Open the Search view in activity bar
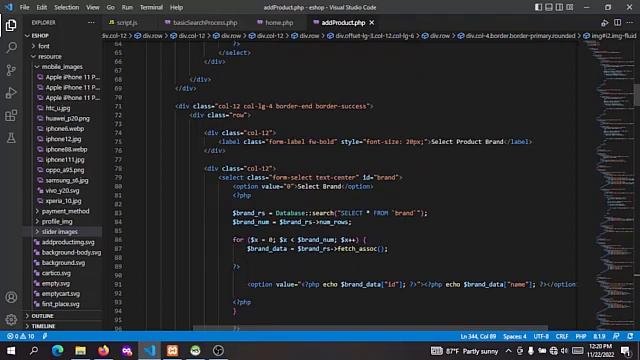 (x=11, y=47)
